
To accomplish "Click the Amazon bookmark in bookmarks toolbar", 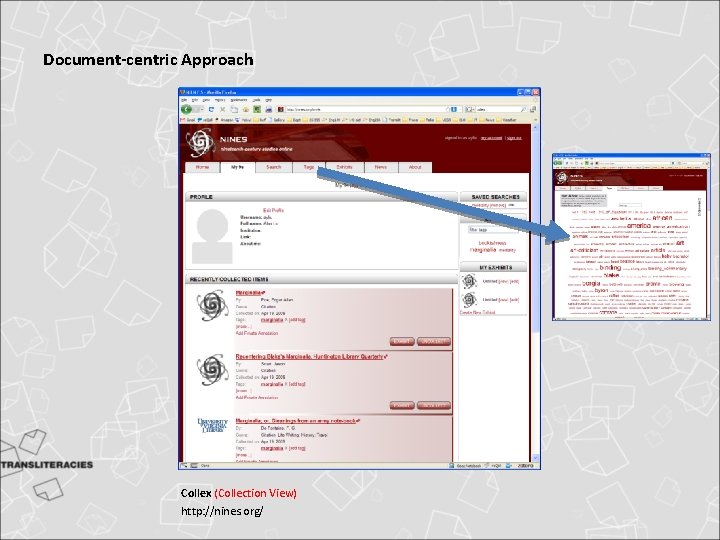I will pyautogui.click(x=225, y=120).
